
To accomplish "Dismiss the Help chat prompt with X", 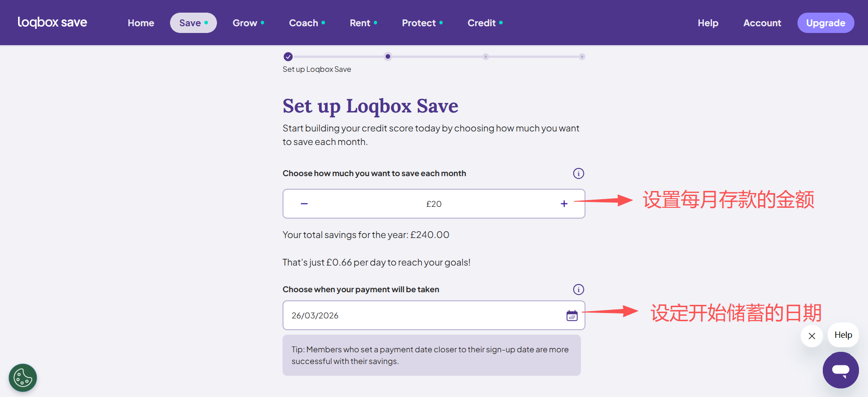I will tap(812, 336).
